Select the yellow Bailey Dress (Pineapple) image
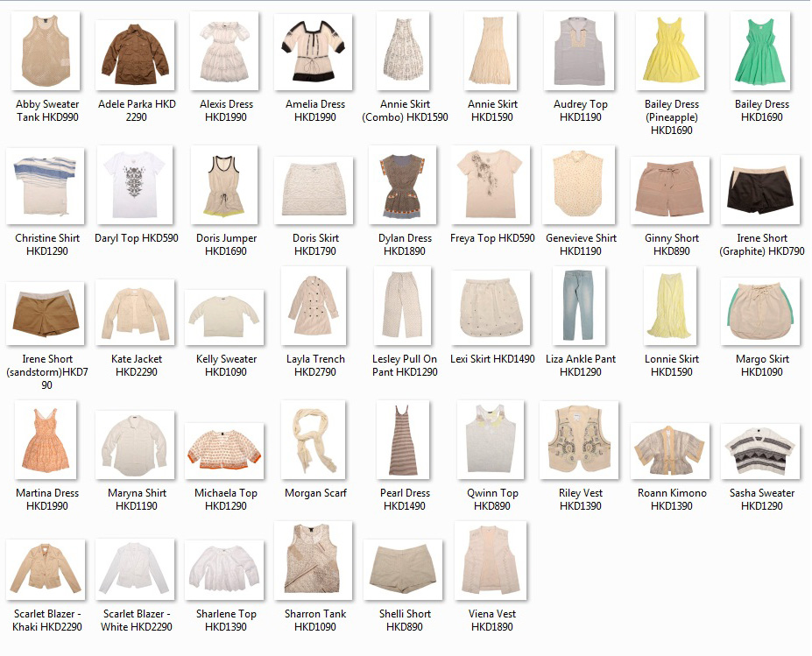This screenshot has height=656, width=812. pos(671,51)
